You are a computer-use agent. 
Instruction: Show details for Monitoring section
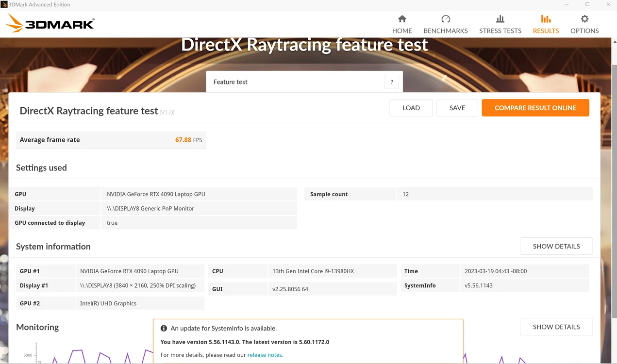[556, 327]
